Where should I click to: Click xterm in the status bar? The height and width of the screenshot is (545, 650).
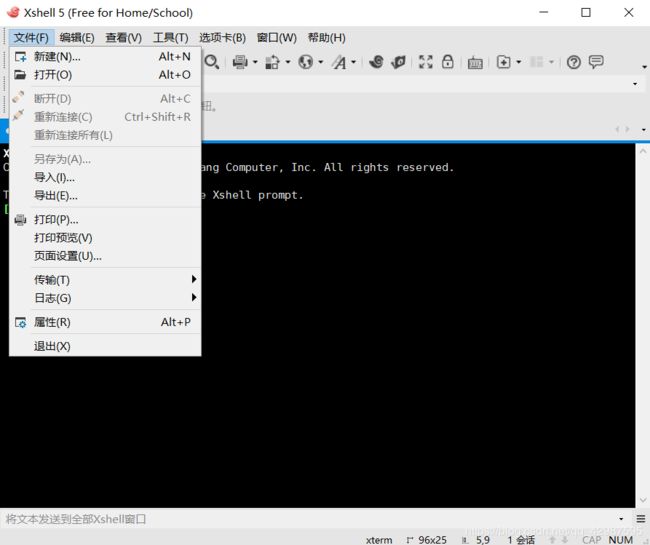379,540
